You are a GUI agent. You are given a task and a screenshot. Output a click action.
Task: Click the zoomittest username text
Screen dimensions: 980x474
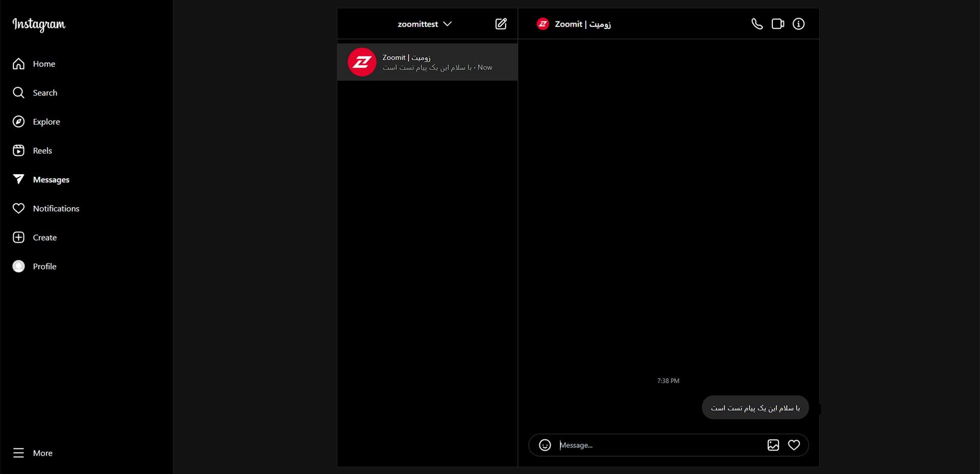418,24
